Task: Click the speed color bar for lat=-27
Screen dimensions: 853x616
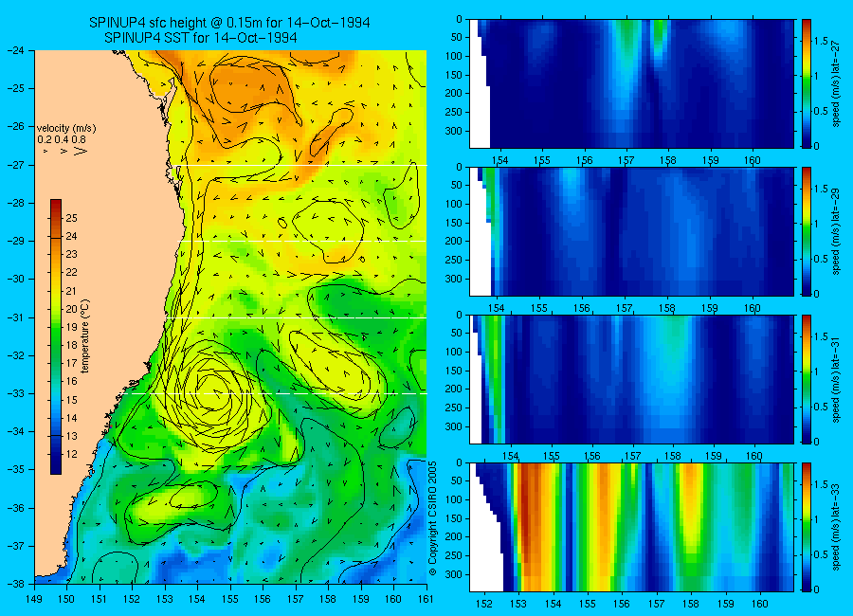Action: (x=807, y=83)
